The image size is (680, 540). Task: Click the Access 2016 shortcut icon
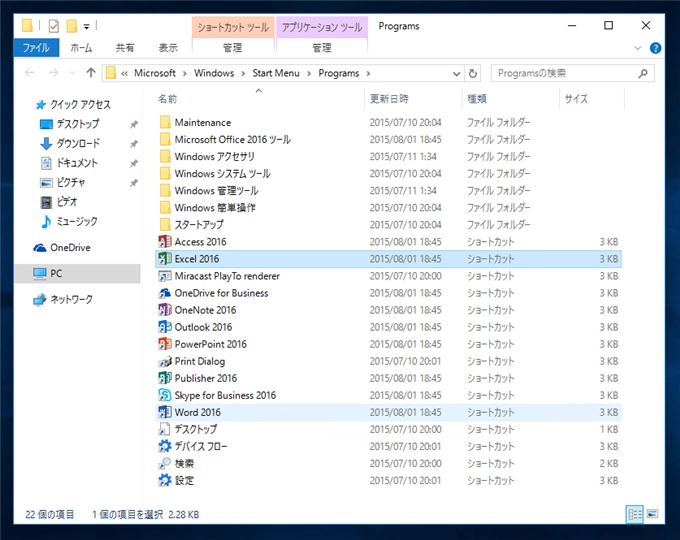coord(165,242)
